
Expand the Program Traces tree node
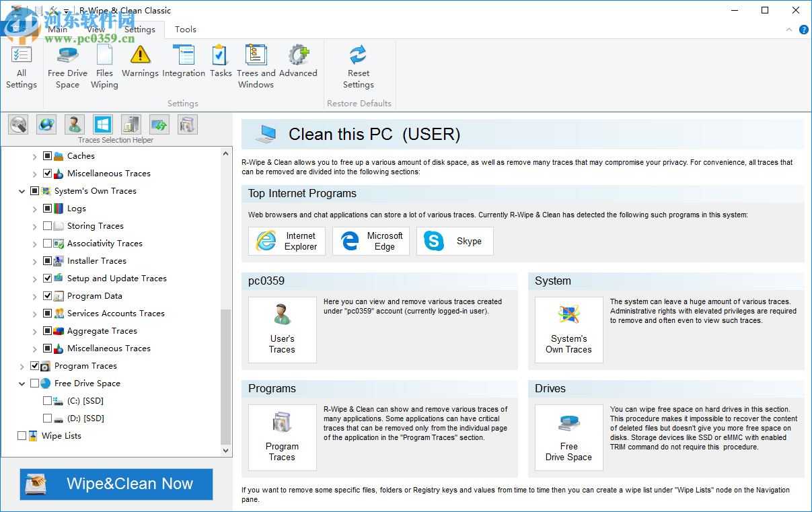(22, 366)
